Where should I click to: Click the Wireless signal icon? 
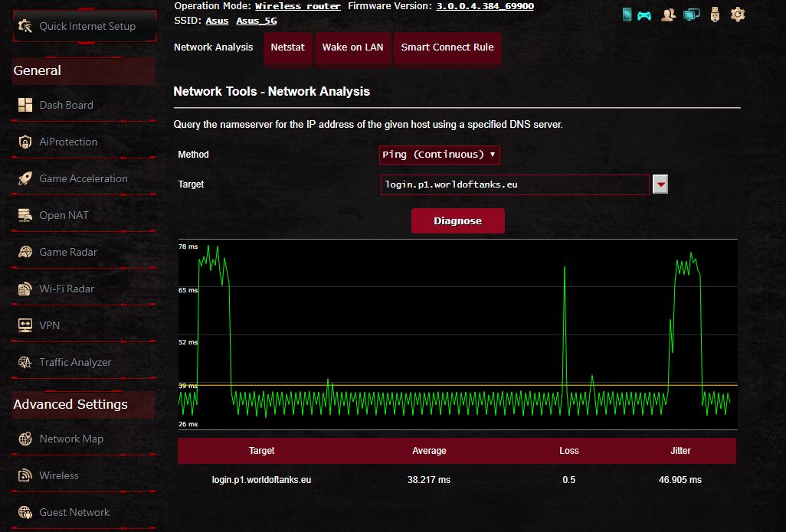click(x=25, y=475)
